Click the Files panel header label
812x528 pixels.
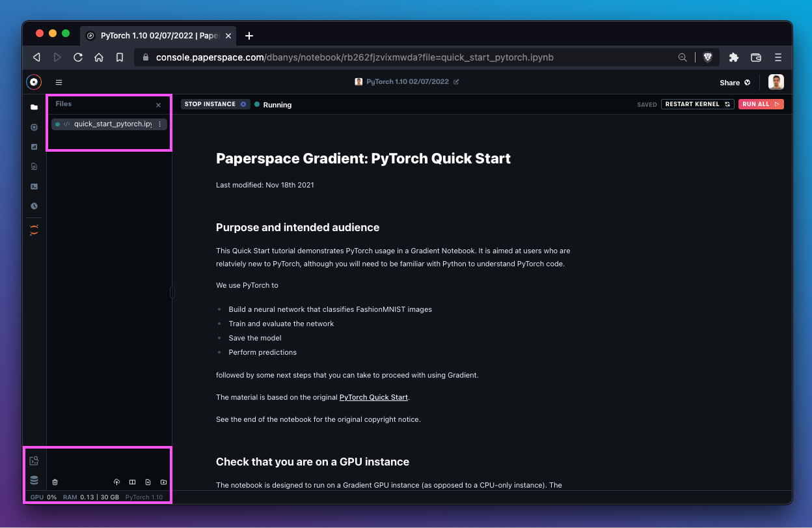point(64,104)
